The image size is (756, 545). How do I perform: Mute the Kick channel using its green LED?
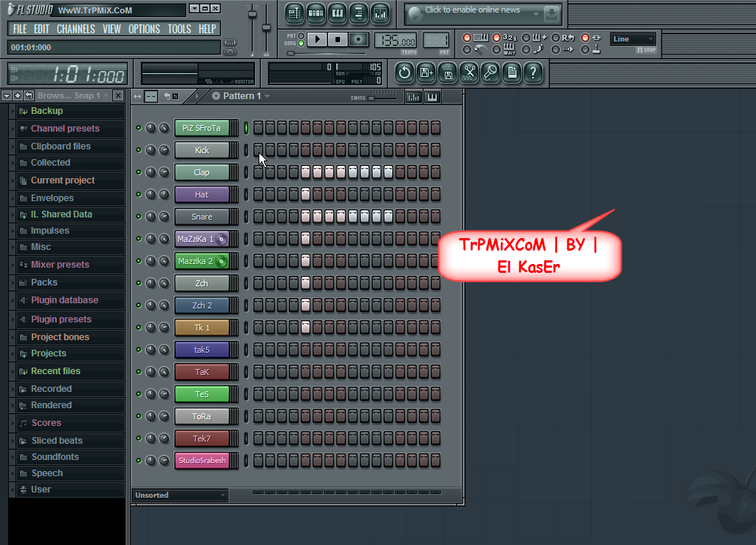coord(139,150)
